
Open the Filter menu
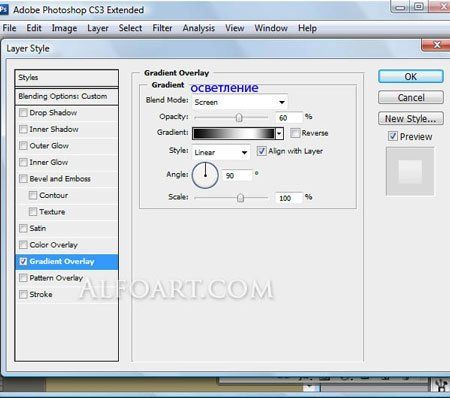click(162, 28)
